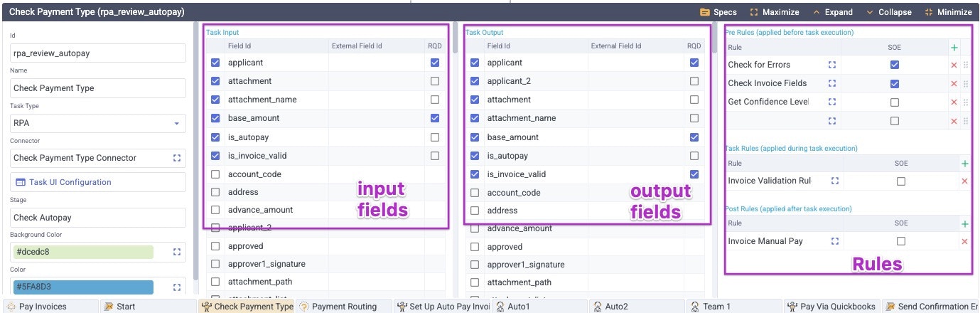Screen dimensions: 980x313
Task: Select advance_amount row in Task Output
Action: [x=586, y=228]
